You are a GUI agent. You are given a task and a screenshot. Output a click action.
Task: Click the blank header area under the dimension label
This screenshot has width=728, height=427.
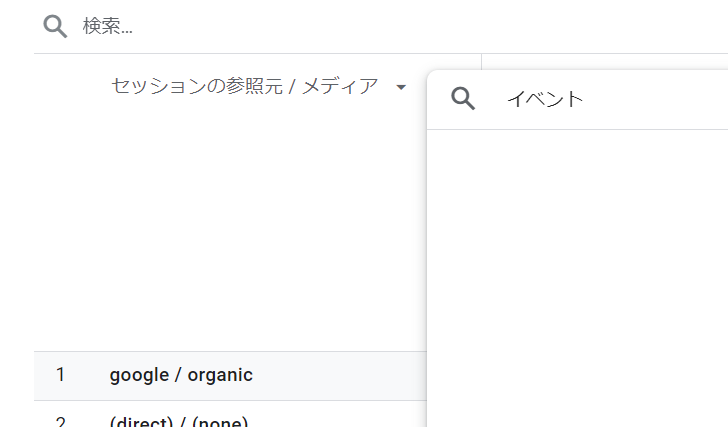point(230,220)
